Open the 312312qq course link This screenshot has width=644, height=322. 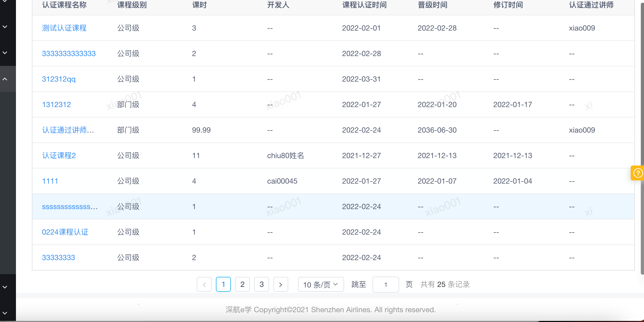(58, 79)
